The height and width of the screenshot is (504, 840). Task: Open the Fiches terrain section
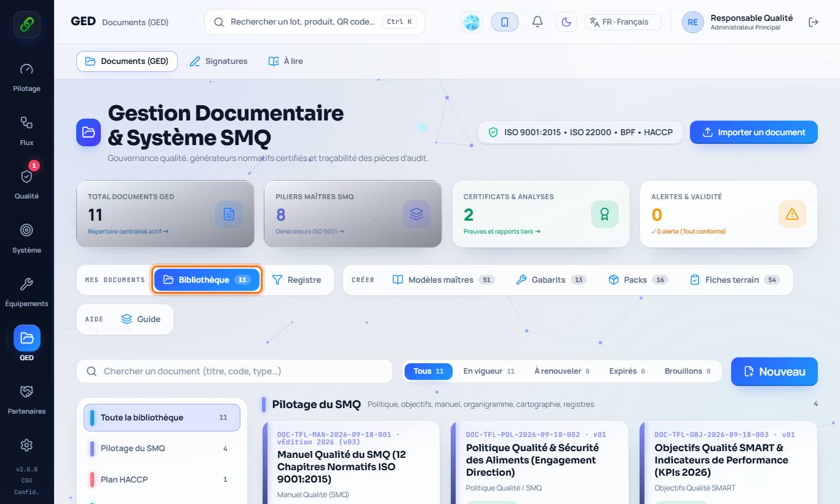click(x=735, y=280)
